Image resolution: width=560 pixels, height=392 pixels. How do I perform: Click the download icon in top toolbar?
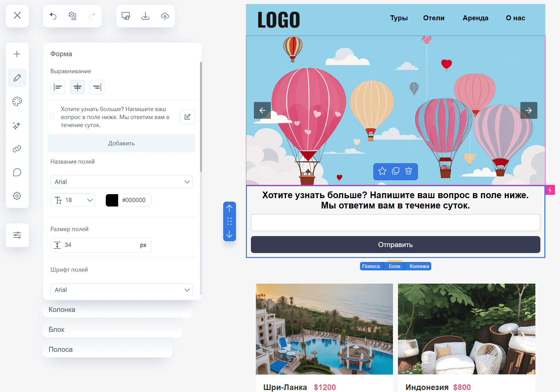tap(145, 16)
